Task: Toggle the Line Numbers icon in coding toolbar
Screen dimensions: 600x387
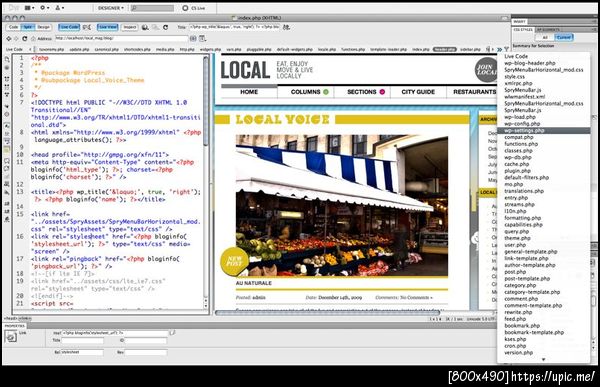Action: 7,126
